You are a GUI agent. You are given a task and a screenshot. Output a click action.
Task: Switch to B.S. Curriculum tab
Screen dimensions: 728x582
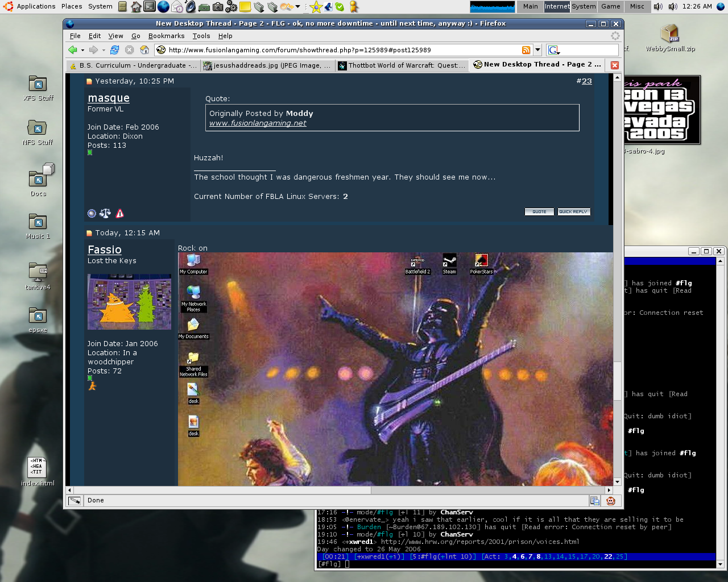[x=133, y=65]
